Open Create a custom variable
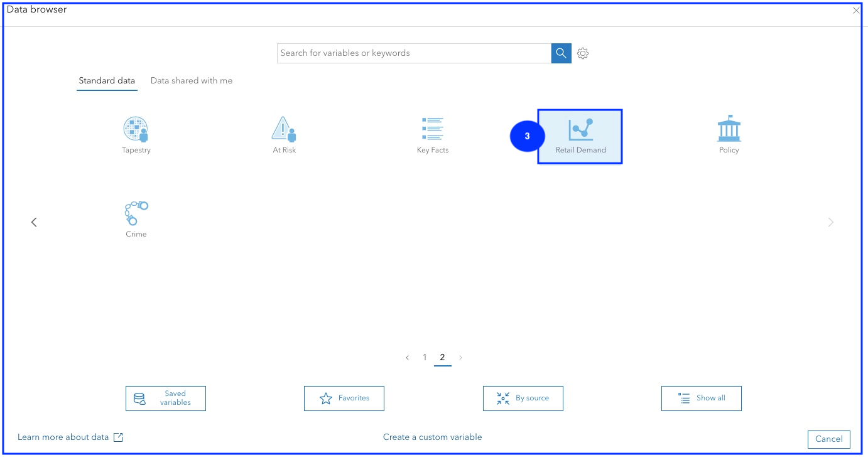 coord(433,437)
